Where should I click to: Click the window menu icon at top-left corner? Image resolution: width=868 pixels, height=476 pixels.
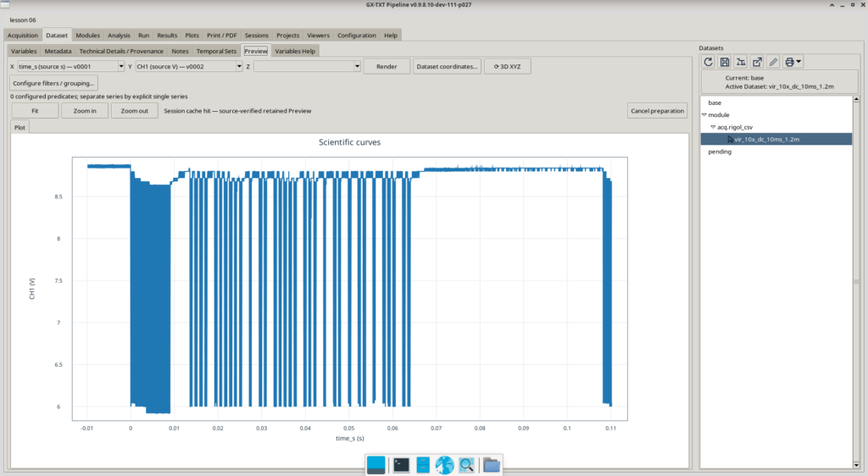5,4
